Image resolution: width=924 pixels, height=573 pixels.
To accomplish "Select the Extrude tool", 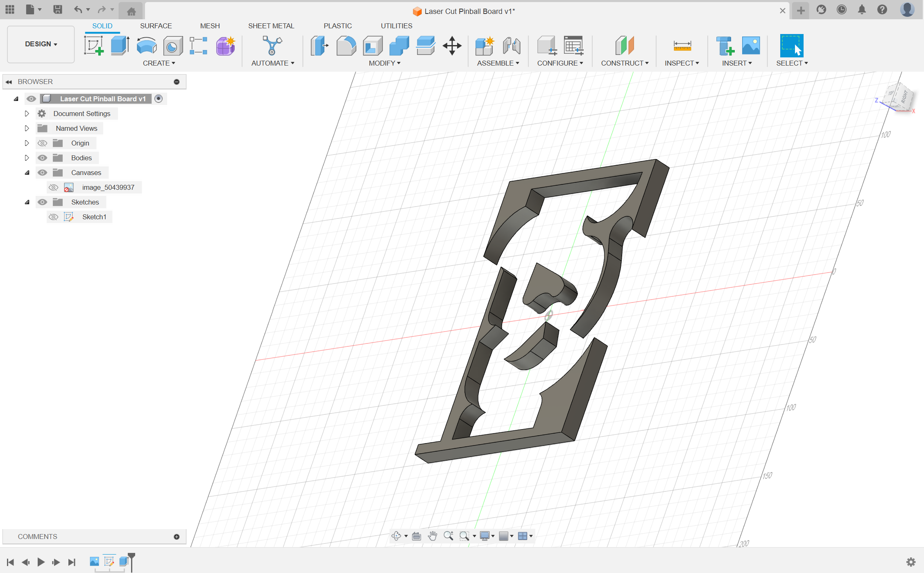I will (x=120, y=45).
